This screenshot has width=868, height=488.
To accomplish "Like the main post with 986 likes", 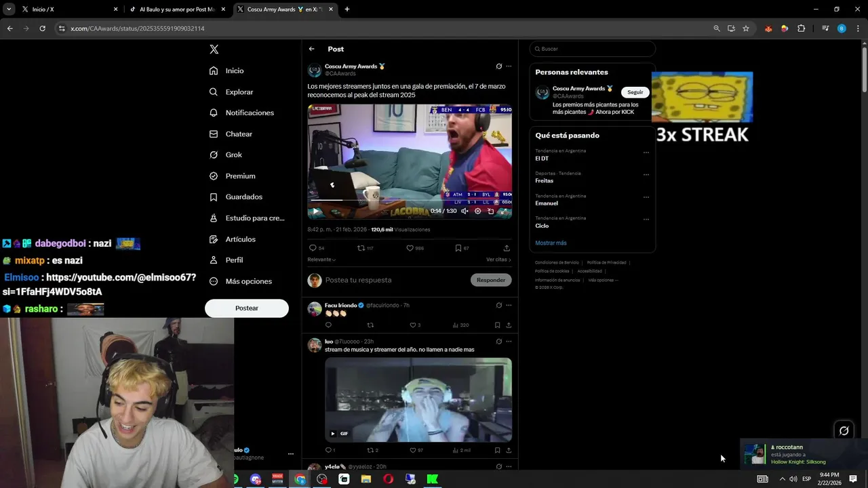I will 414,248.
